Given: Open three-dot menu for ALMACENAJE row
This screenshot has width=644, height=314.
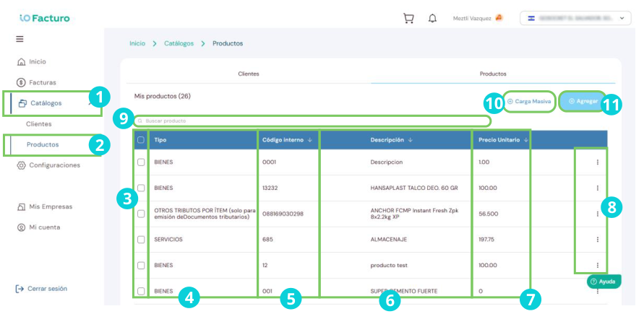Looking at the screenshot, I should (x=597, y=240).
